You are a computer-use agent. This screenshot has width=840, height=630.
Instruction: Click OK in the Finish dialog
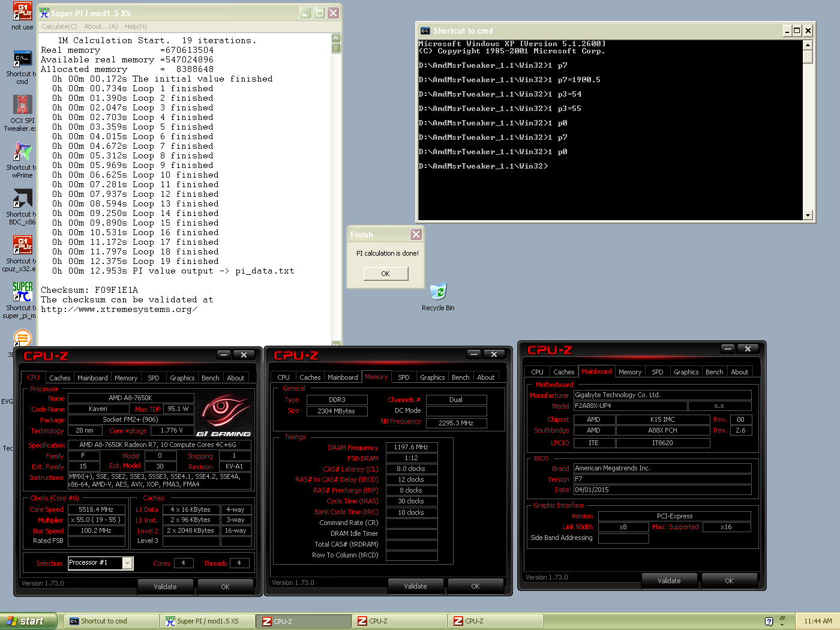click(386, 274)
